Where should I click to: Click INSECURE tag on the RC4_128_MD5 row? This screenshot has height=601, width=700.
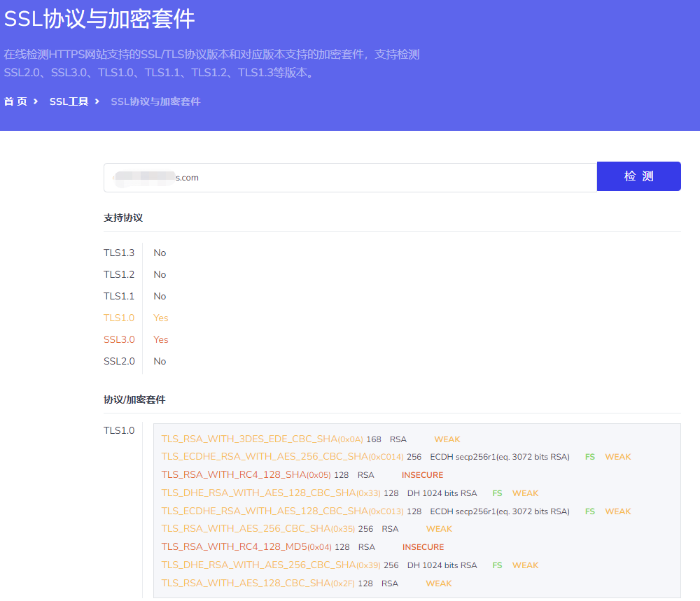tap(423, 547)
